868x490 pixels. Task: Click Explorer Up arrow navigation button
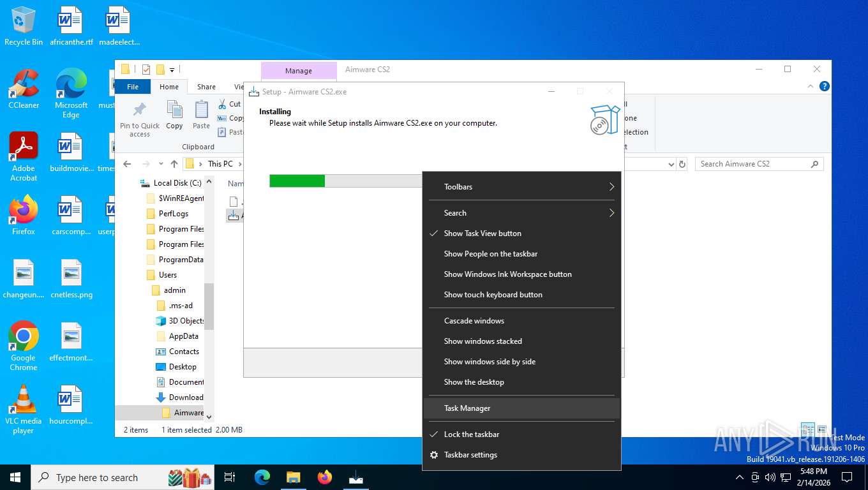[174, 164]
